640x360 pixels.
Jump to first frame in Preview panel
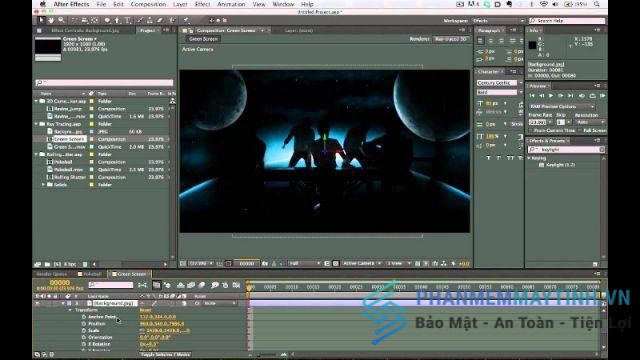(x=532, y=96)
